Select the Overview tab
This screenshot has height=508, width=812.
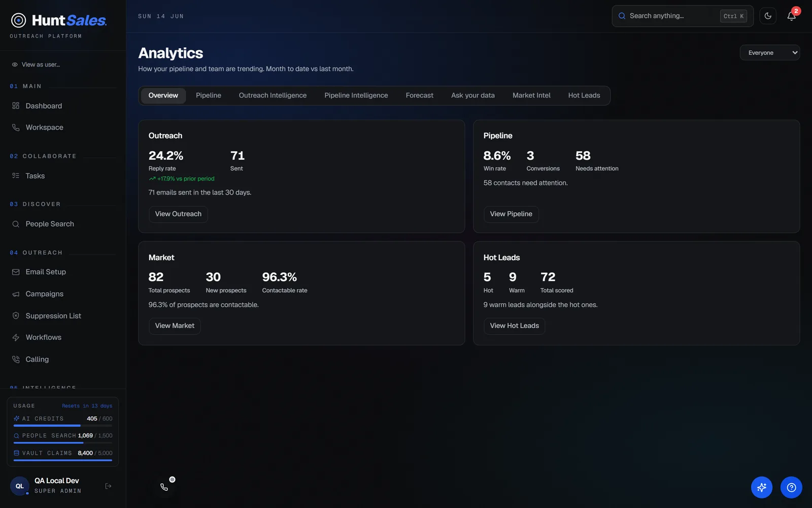163,96
